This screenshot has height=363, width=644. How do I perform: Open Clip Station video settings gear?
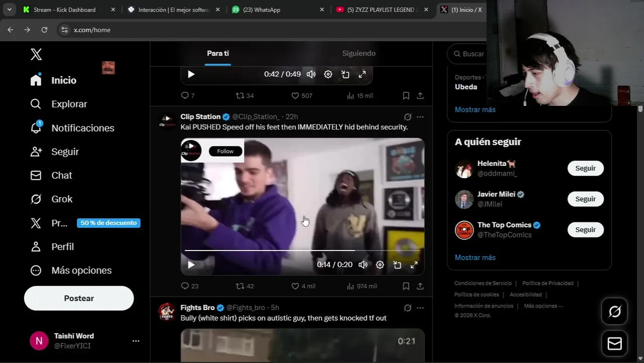(x=380, y=265)
